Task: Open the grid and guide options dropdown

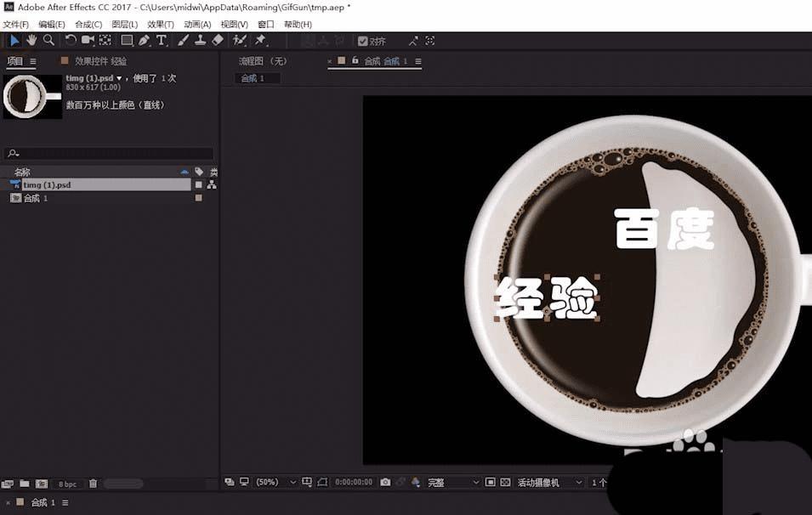Action: [307, 482]
